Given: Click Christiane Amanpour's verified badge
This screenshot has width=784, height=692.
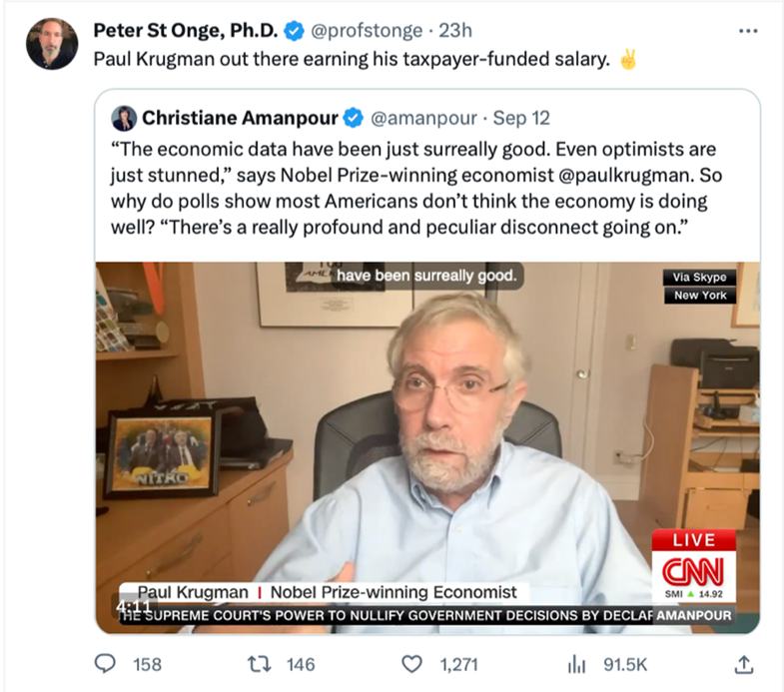Looking at the screenshot, I should pos(354,118).
